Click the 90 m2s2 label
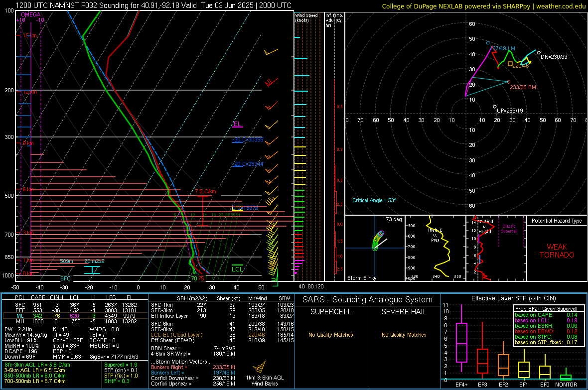Image resolution: width=588 pixels, height=390 pixels. tap(94, 261)
